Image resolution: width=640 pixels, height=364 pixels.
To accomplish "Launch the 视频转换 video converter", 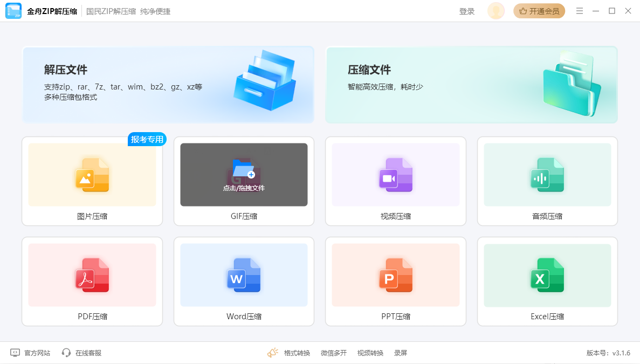I will point(370,353).
